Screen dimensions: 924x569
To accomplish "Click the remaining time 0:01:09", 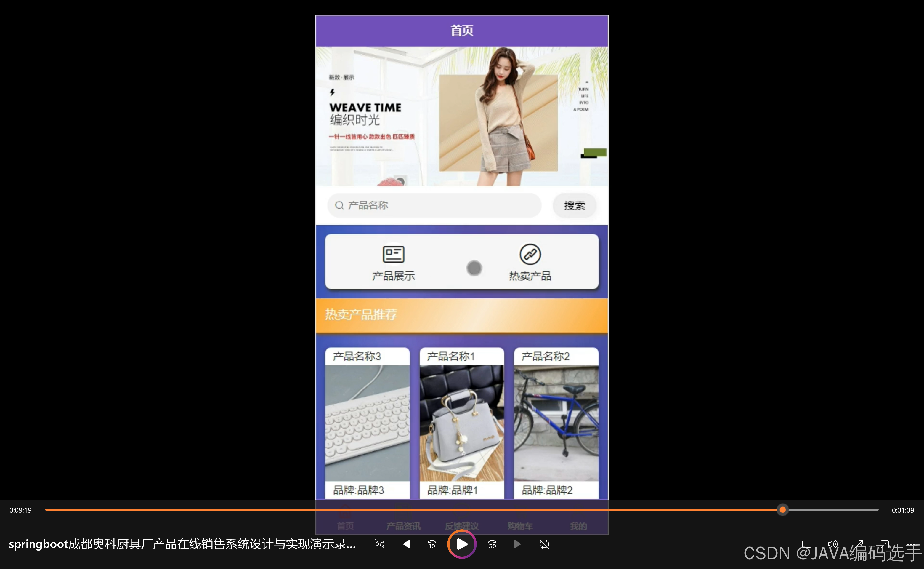I will pyautogui.click(x=903, y=510).
